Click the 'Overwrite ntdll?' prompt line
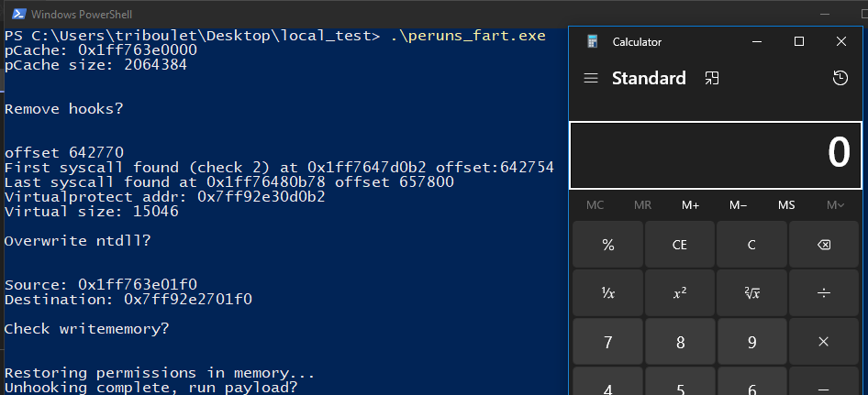 coord(77,241)
